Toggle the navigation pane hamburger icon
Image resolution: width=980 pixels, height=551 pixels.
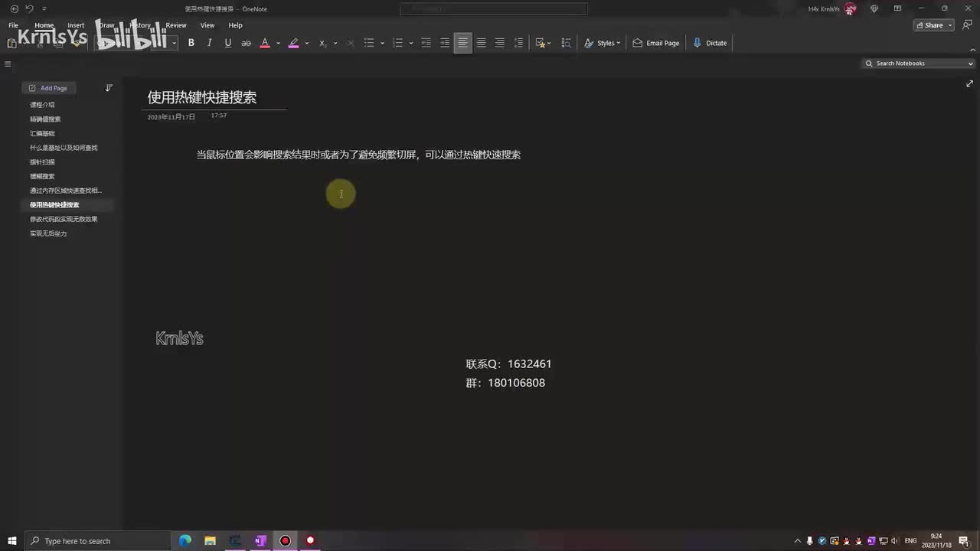pos(8,64)
